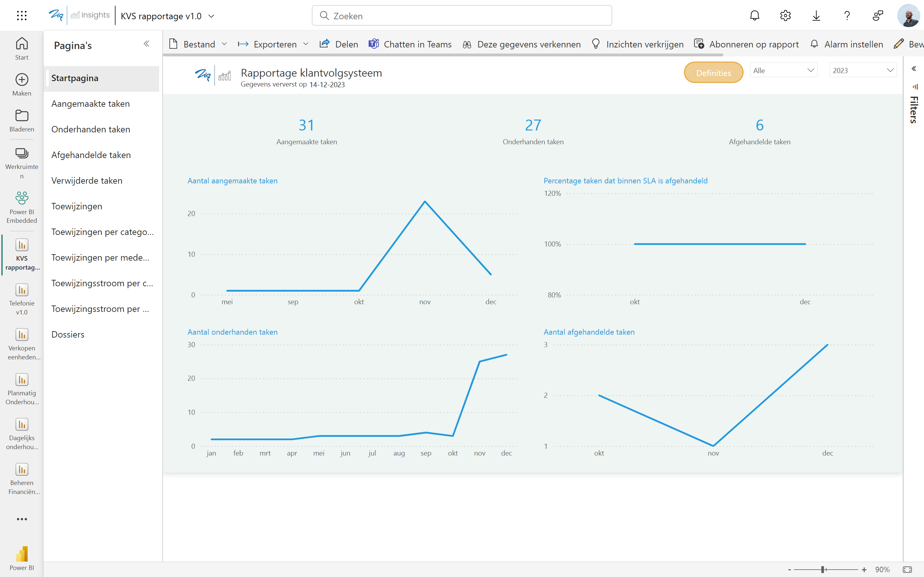Open the Alle filter dropdown
The image size is (924, 577).
pos(783,70)
